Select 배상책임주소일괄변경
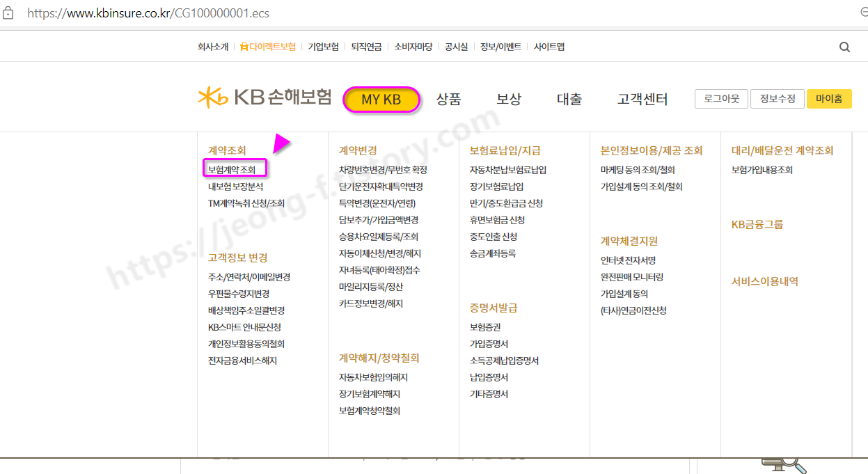868x474 pixels. click(246, 310)
